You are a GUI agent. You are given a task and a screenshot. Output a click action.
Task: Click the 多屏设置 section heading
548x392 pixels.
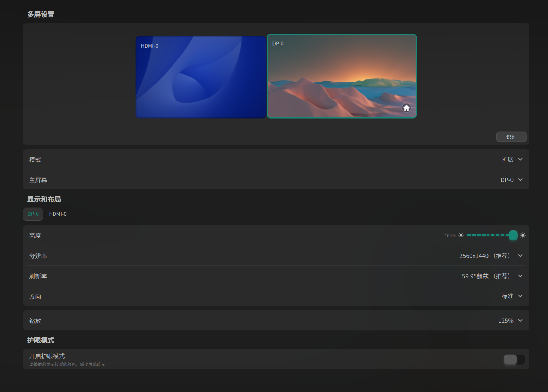pyautogui.click(x=41, y=14)
